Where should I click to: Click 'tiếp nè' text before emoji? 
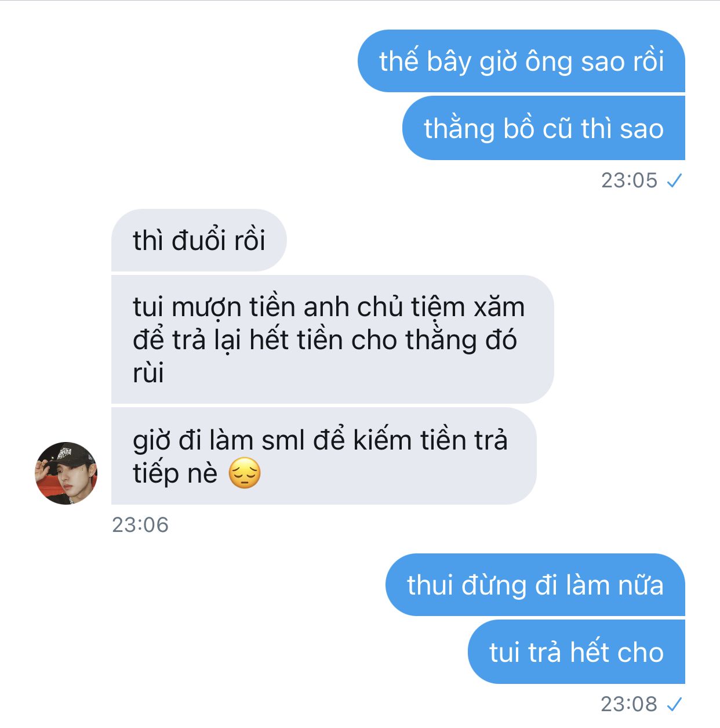click(175, 473)
